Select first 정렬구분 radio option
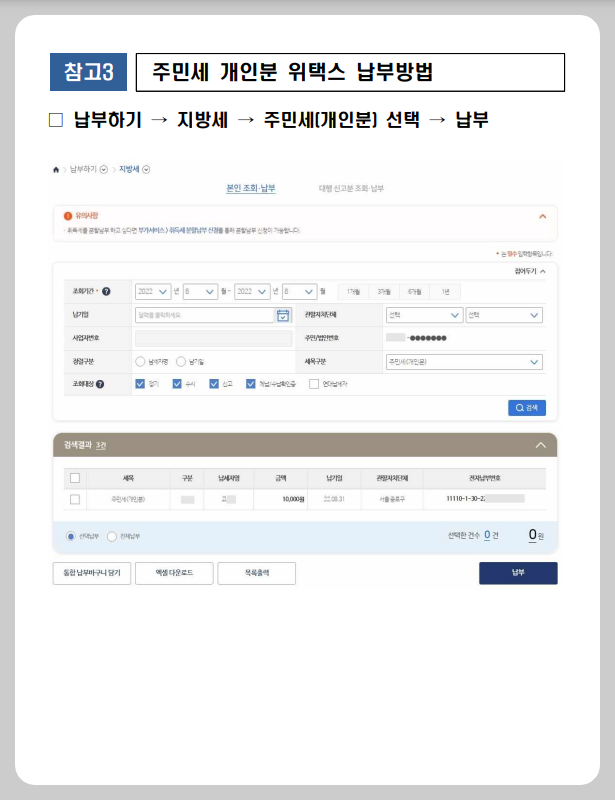 coord(140,362)
